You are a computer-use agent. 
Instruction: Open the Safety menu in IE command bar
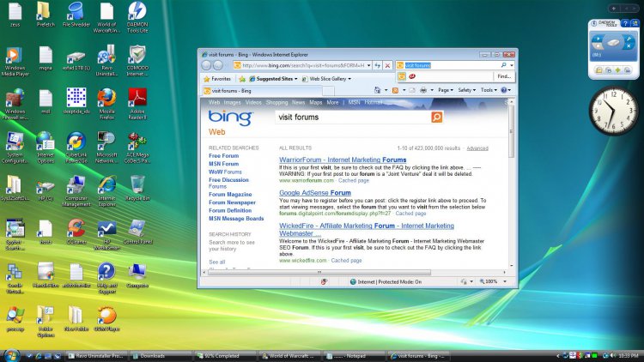click(x=466, y=90)
